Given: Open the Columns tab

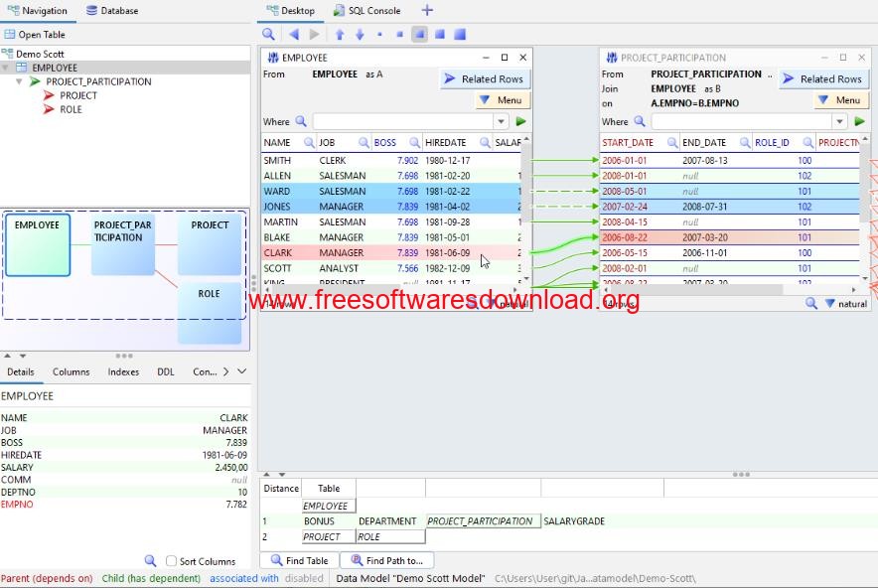Looking at the screenshot, I should coord(72,371).
